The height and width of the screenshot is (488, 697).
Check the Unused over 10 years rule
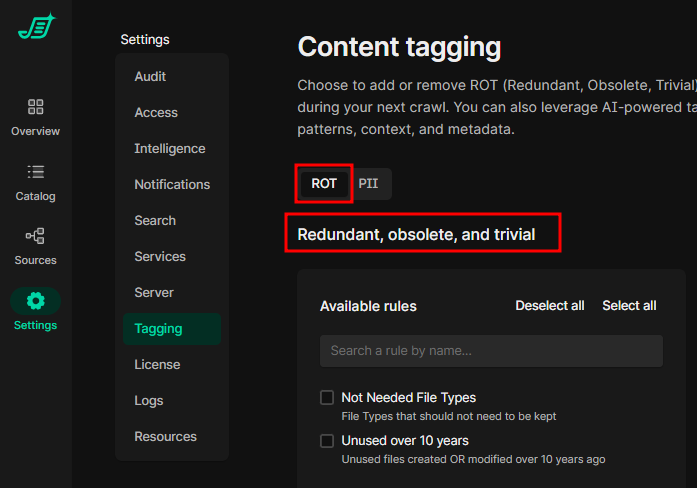coord(327,441)
